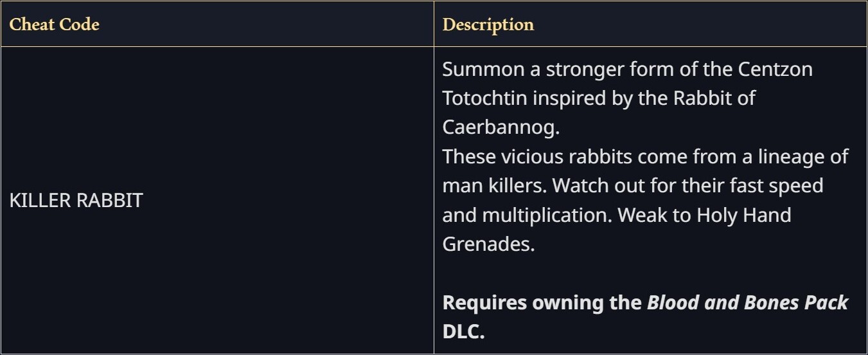Click the italic Blood and Bones Pack text
The height and width of the screenshot is (355, 868).
click(x=747, y=303)
